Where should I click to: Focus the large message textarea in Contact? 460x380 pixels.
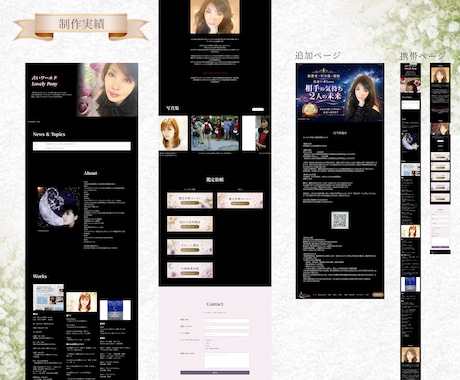(x=227, y=360)
